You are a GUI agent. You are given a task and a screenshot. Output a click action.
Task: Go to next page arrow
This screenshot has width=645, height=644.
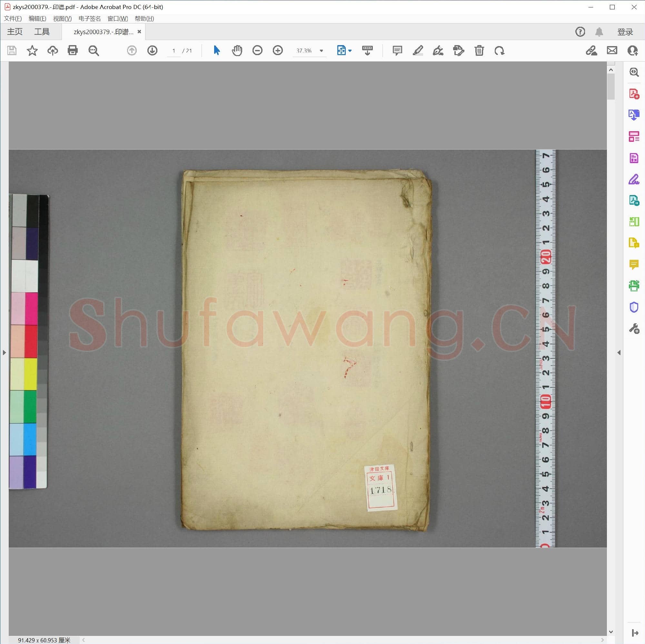[152, 50]
